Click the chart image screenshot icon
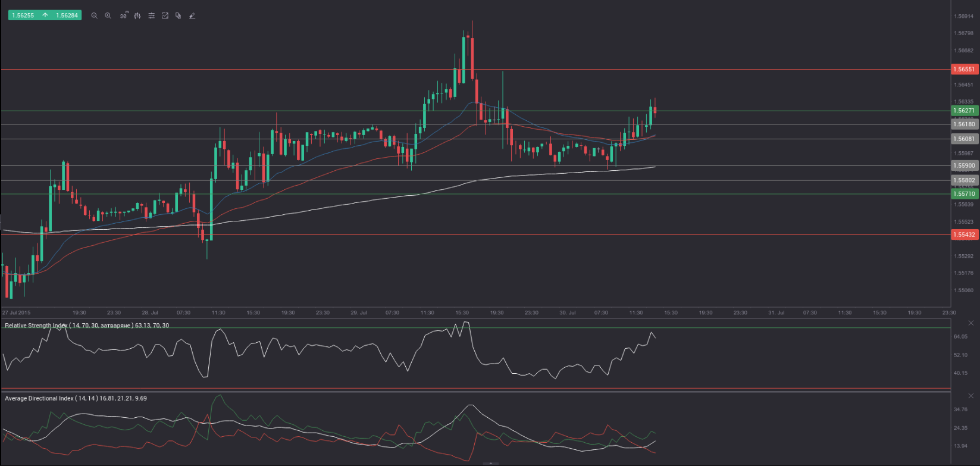Viewport: 980px width, 466px height. pos(165,15)
